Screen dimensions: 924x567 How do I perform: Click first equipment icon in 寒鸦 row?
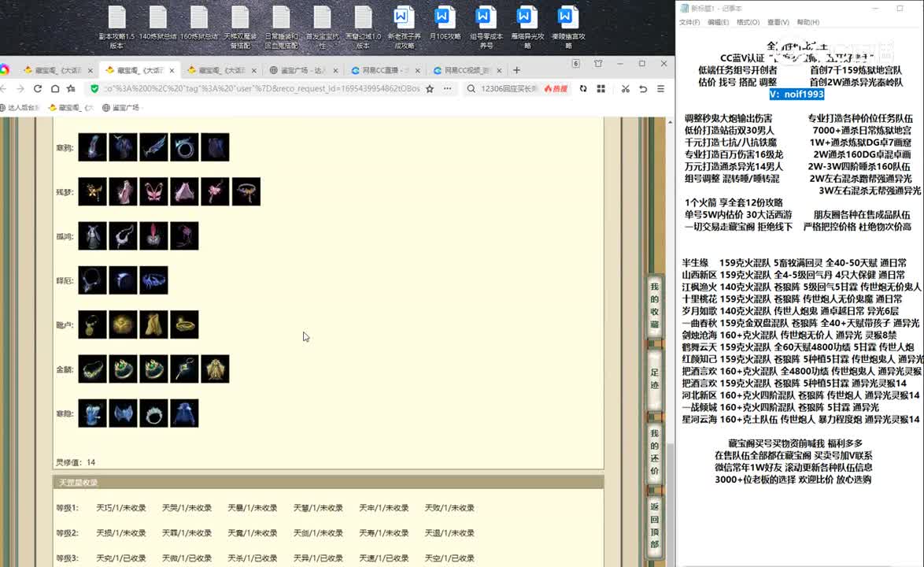[x=93, y=147]
